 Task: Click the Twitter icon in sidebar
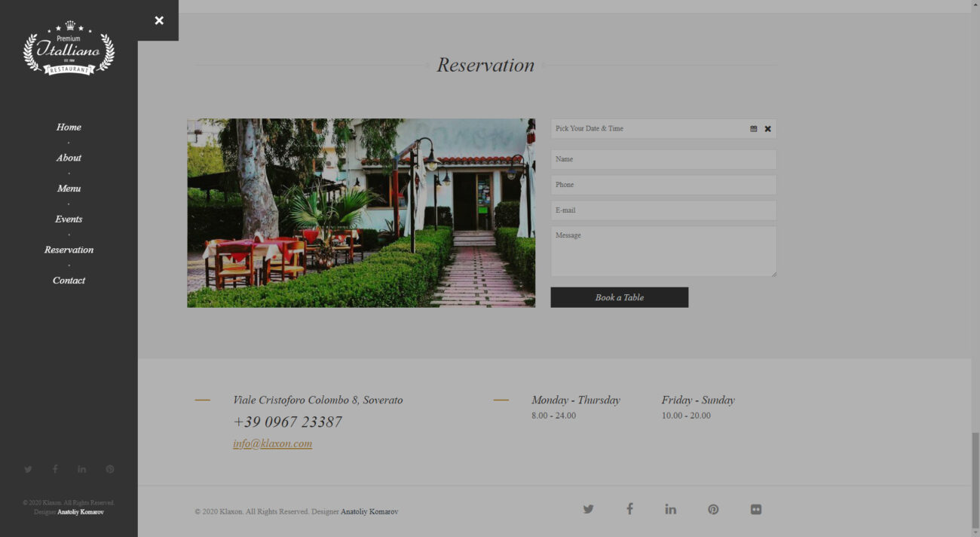(28, 469)
